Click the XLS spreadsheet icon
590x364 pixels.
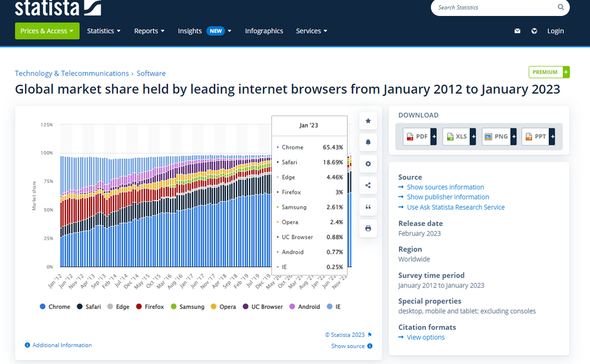point(450,137)
